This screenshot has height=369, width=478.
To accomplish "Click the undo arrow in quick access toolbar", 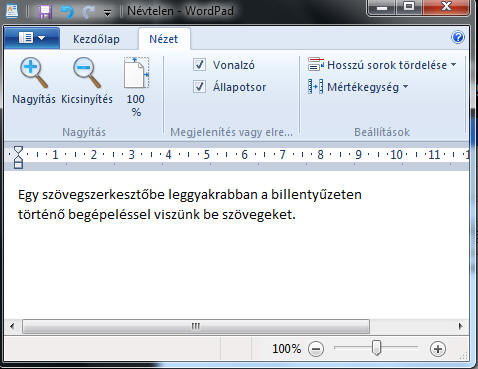I will point(67,12).
